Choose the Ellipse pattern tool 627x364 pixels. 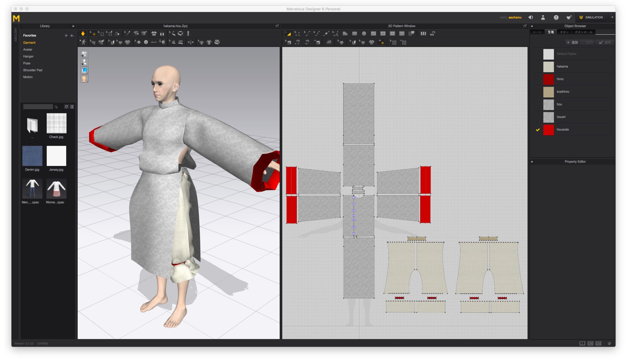click(x=364, y=34)
